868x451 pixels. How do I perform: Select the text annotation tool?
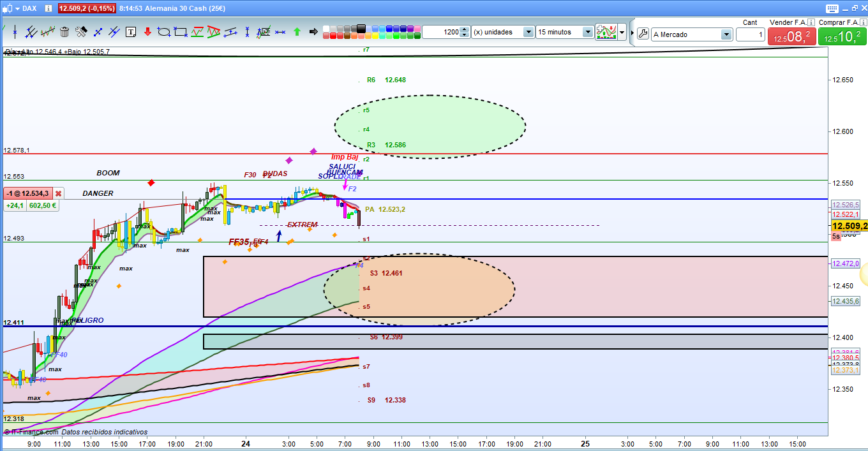click(x=131, y=32)
